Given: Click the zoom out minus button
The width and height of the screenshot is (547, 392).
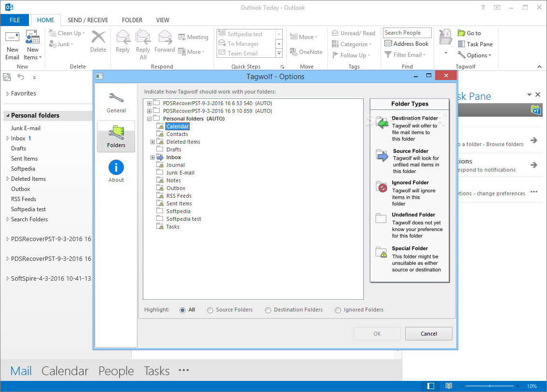Looking at the screenshot, I should coord(462,386).
